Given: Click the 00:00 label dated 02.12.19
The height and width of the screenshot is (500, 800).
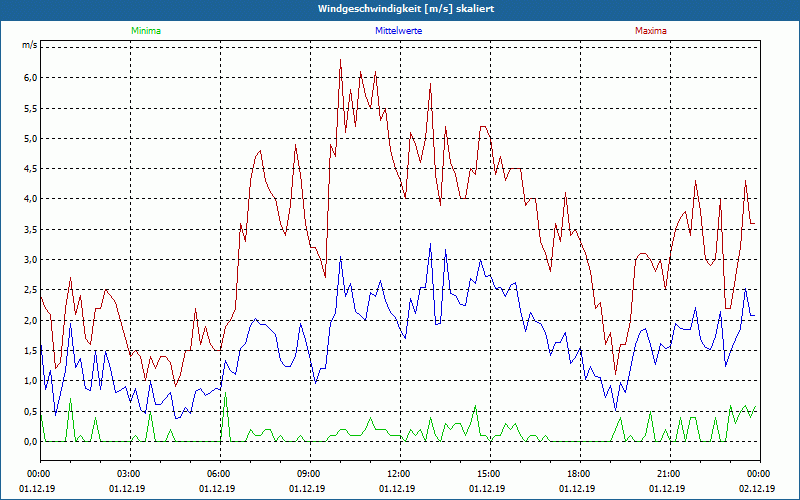Looking at the screenshot, I should (760, 474).
